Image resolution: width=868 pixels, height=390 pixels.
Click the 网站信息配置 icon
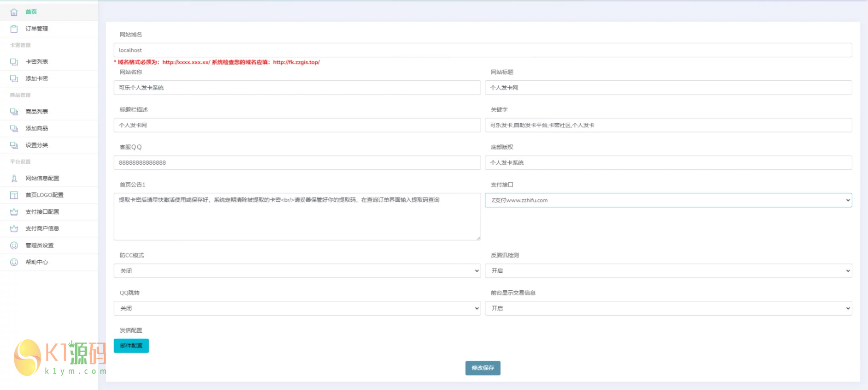14,178
